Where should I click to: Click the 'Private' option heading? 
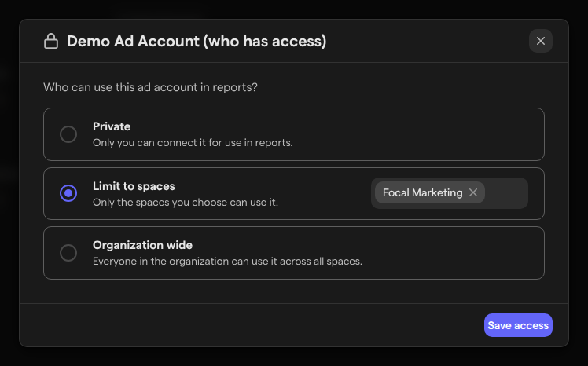[112, 126]
